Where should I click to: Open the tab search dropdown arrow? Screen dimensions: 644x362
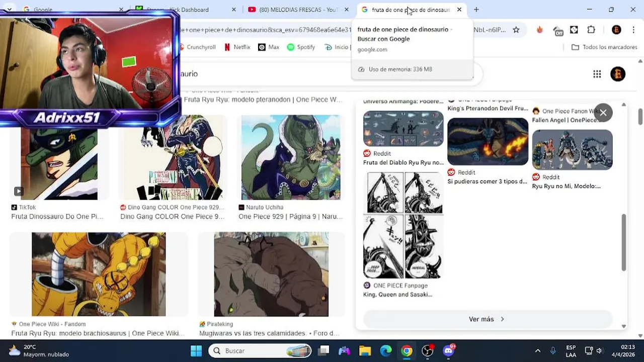(x=9, y=10)
